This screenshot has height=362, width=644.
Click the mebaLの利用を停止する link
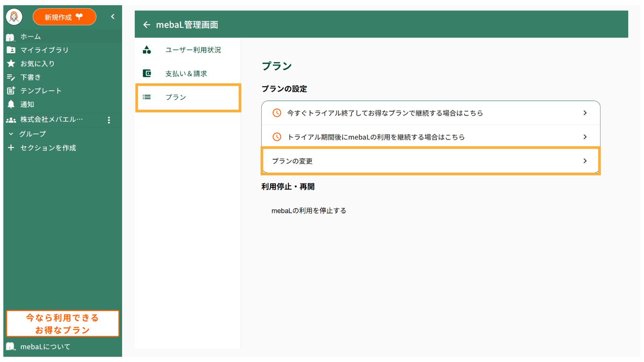coord(309,210)
